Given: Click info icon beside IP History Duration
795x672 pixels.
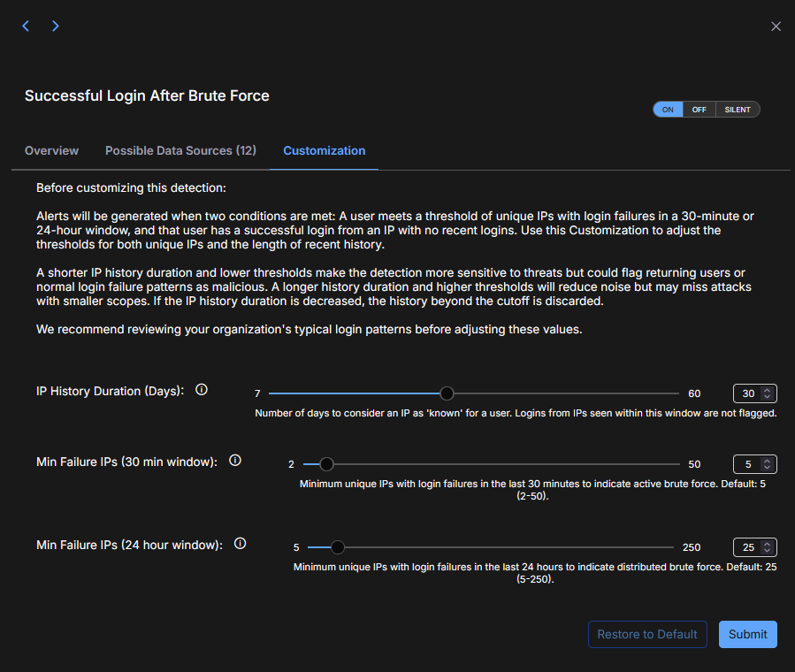Looking at the screenshot, I should click(x=202, y=390).
